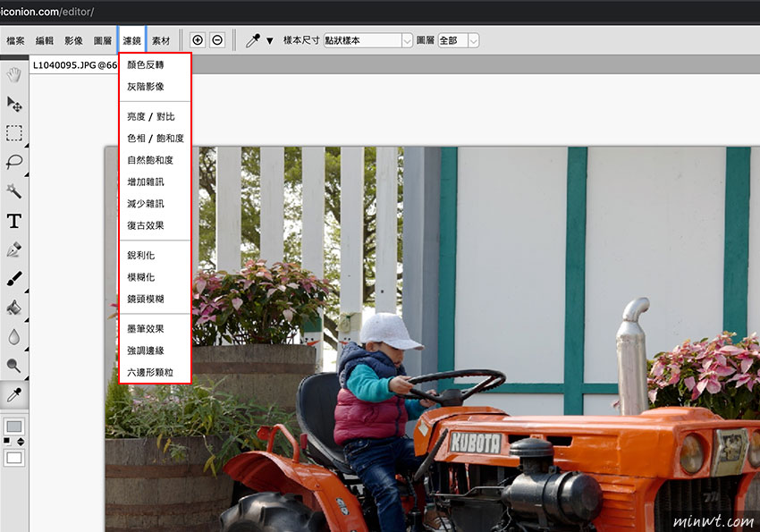The width and height of the screenshot is (760, 532).
Task: Select the L1040095.JPG document tab
Action: point(74,65)
